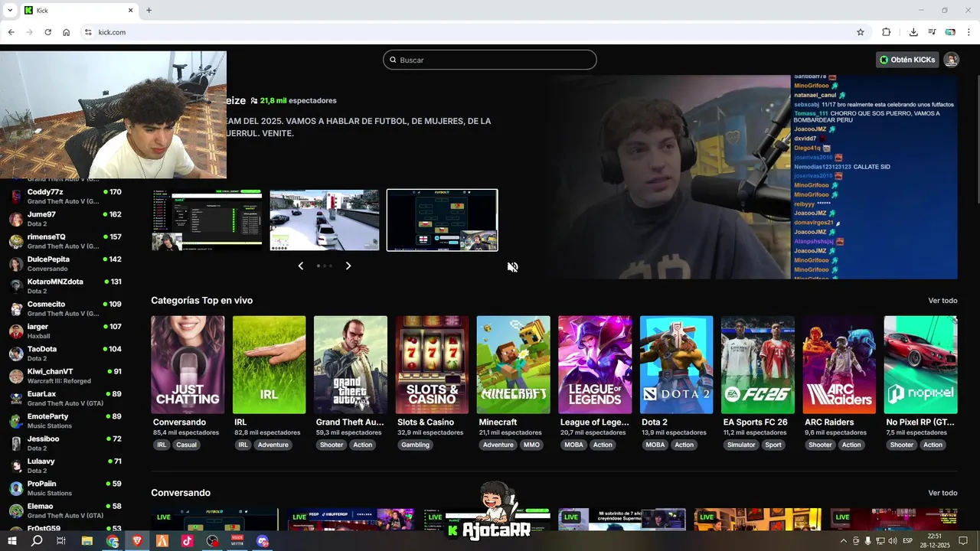The image size is (980, 551).
Task: Open the ARC Raiders category card
Action: tap(840, 365)
